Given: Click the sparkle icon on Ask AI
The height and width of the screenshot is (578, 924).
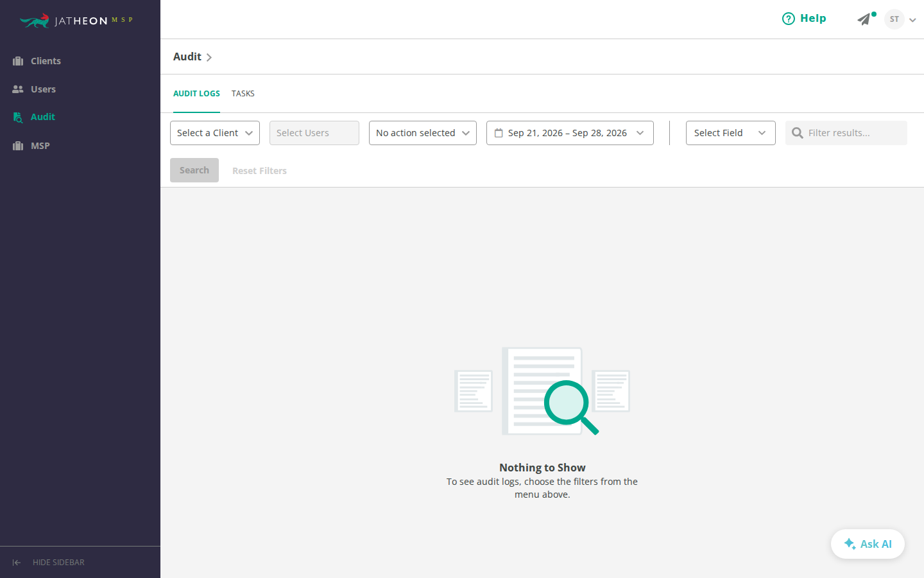Looking at the screenshot, I should coord(850,544).
